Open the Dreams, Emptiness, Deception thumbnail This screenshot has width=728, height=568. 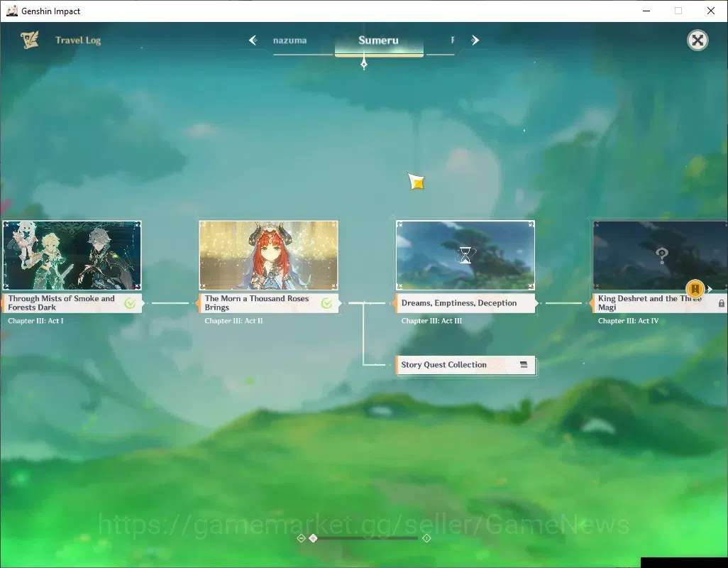coord(465,256)
